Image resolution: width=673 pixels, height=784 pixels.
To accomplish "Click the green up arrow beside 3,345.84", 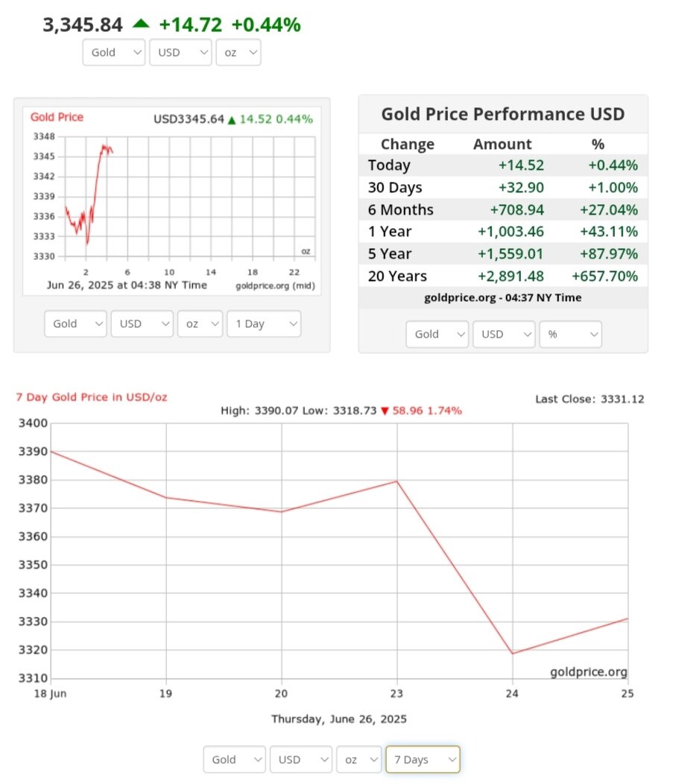I will 141,24.
